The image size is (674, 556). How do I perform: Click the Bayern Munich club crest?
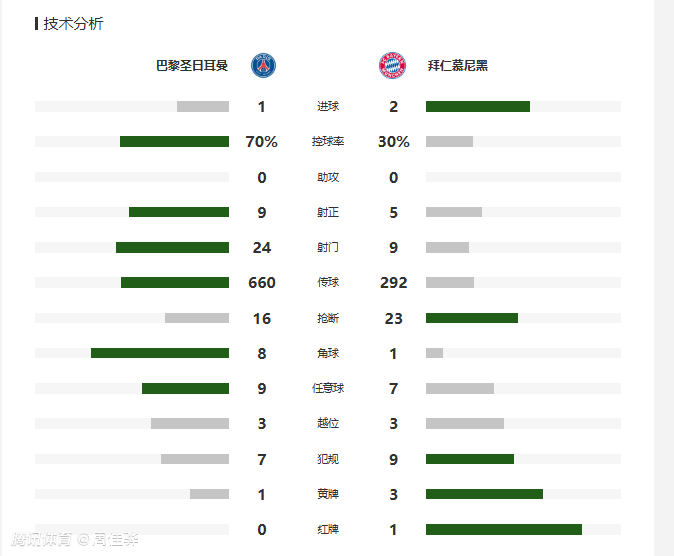pyautogui.click(x=392, y=66)
